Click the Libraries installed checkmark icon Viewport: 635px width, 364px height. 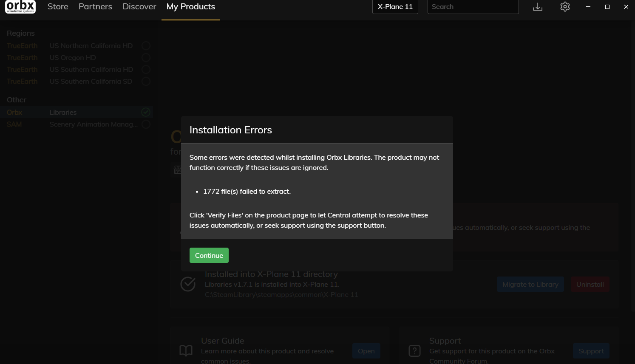tap(146, 112)
